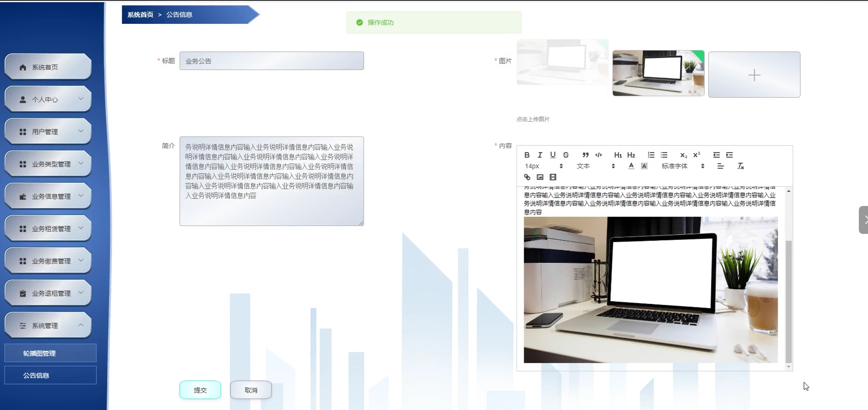
Task: Insert an image into the content
Action: [540, 177]
